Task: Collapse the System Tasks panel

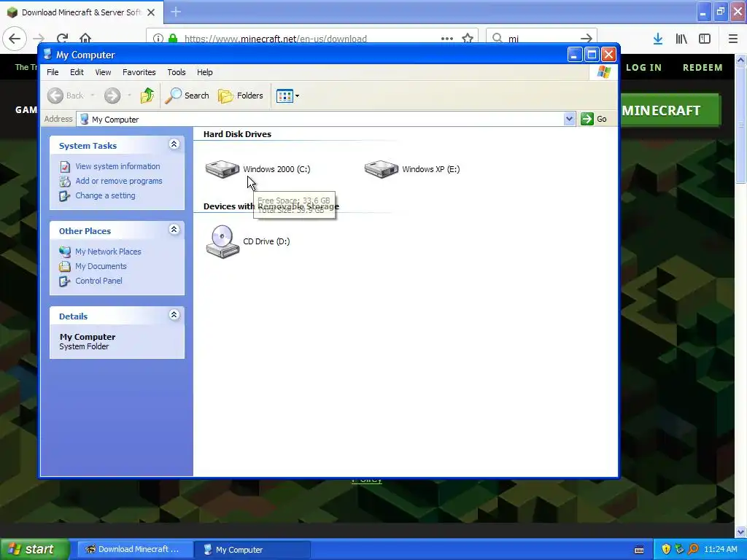Action: 174,144
